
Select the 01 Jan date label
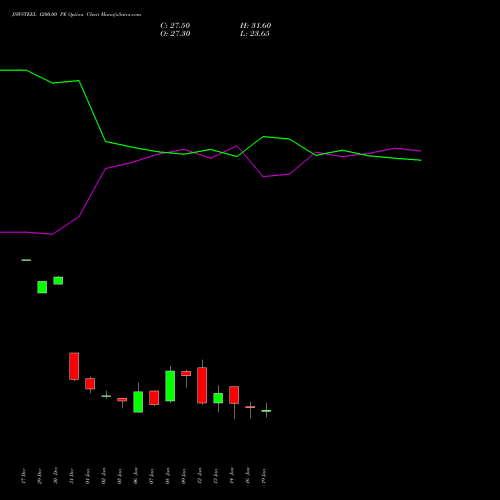(x=88, y=476)
